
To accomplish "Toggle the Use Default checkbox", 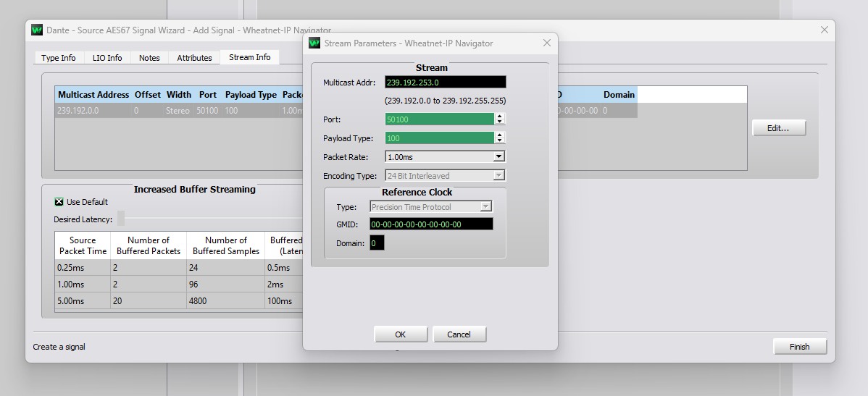I will [x=59, y=202].
